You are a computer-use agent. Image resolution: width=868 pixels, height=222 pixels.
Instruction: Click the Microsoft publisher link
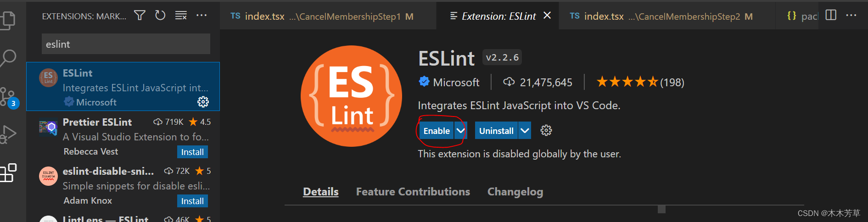(456, 83)
